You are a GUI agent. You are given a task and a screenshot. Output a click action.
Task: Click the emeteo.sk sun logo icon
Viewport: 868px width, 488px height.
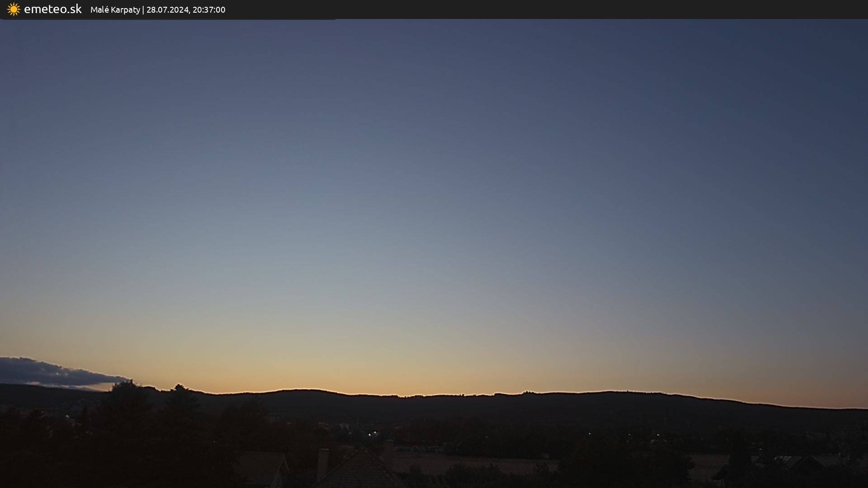coord(14,9)
